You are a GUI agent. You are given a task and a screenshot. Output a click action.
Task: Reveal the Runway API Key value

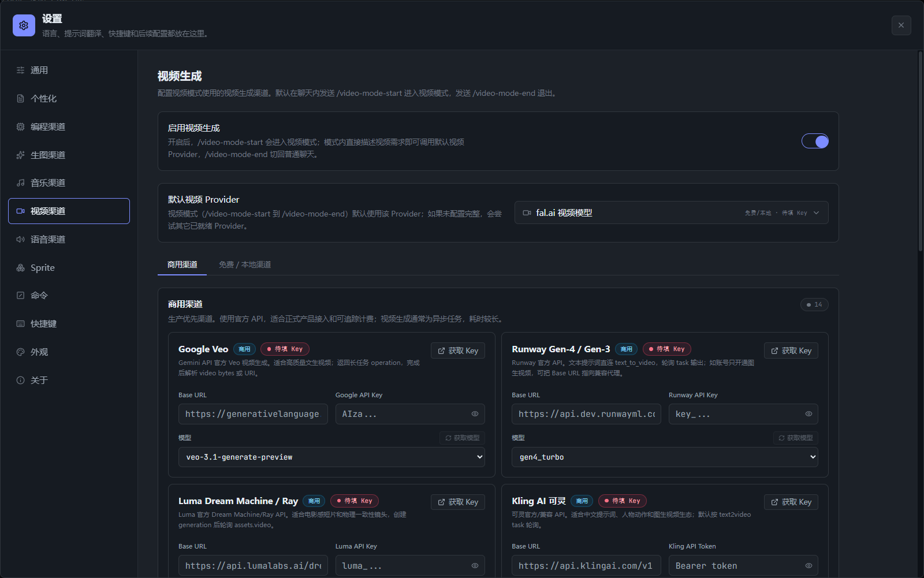pos(808,414)
